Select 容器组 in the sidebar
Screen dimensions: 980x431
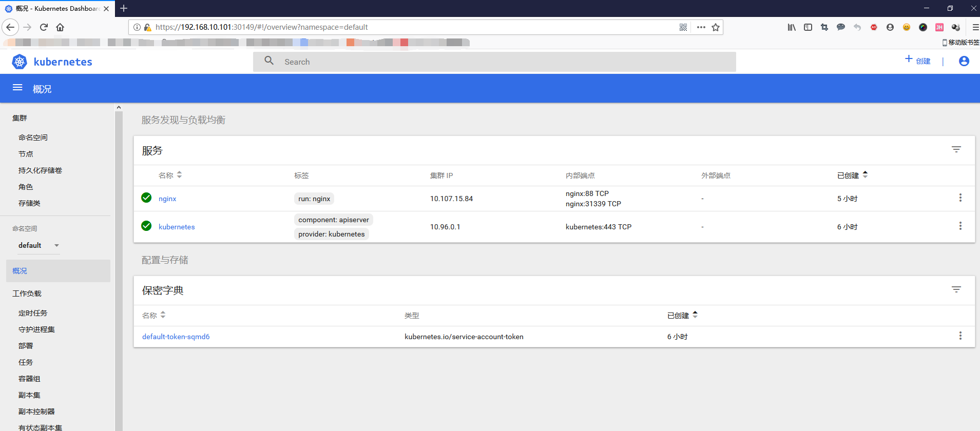click(29, 379)
